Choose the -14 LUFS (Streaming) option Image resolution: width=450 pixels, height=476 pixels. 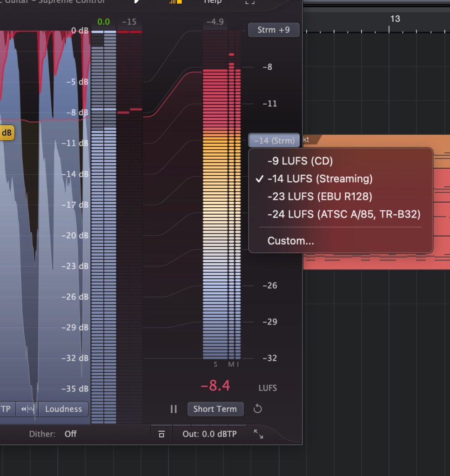pos(320,178)
